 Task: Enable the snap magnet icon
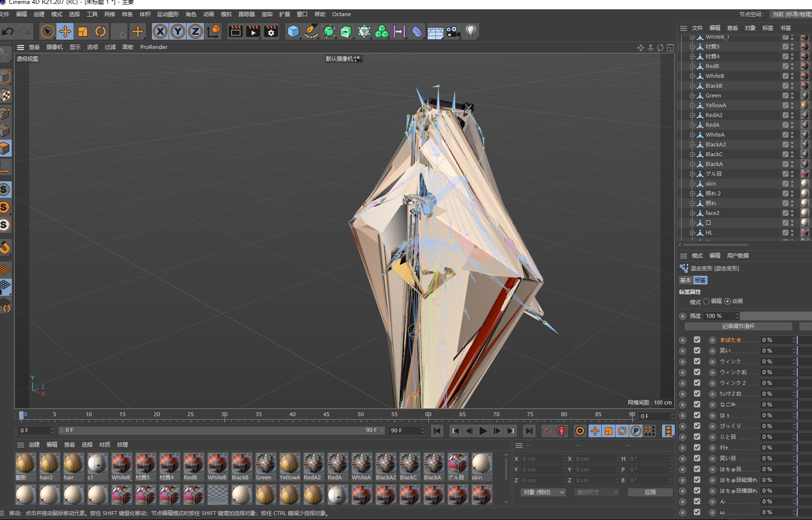[5, 248]
